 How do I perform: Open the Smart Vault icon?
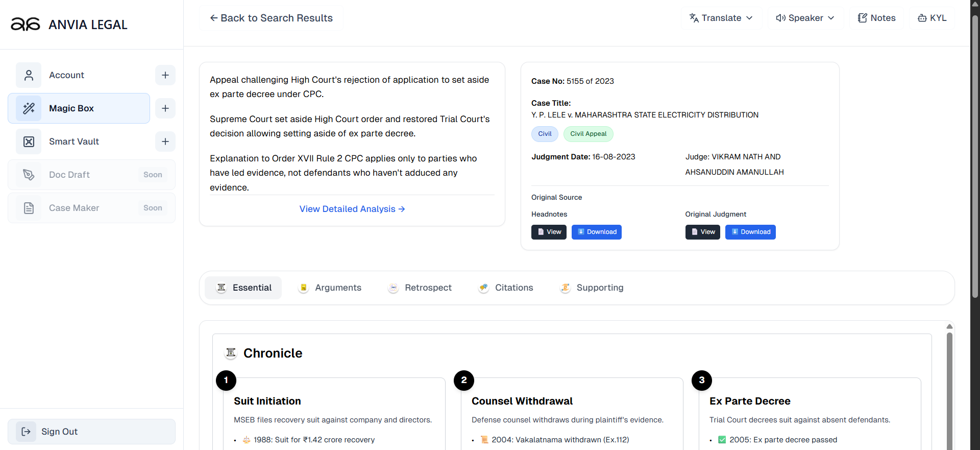tap(29, 141)
